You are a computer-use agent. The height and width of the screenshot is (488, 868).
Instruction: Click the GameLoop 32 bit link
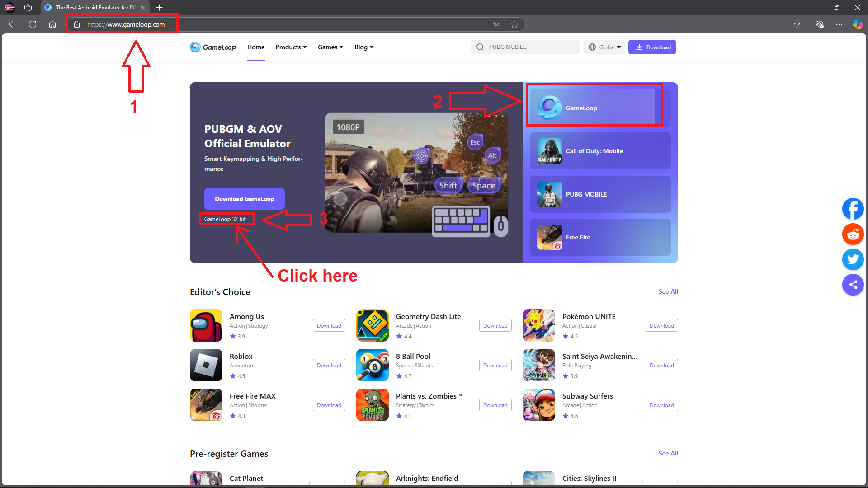225,219
